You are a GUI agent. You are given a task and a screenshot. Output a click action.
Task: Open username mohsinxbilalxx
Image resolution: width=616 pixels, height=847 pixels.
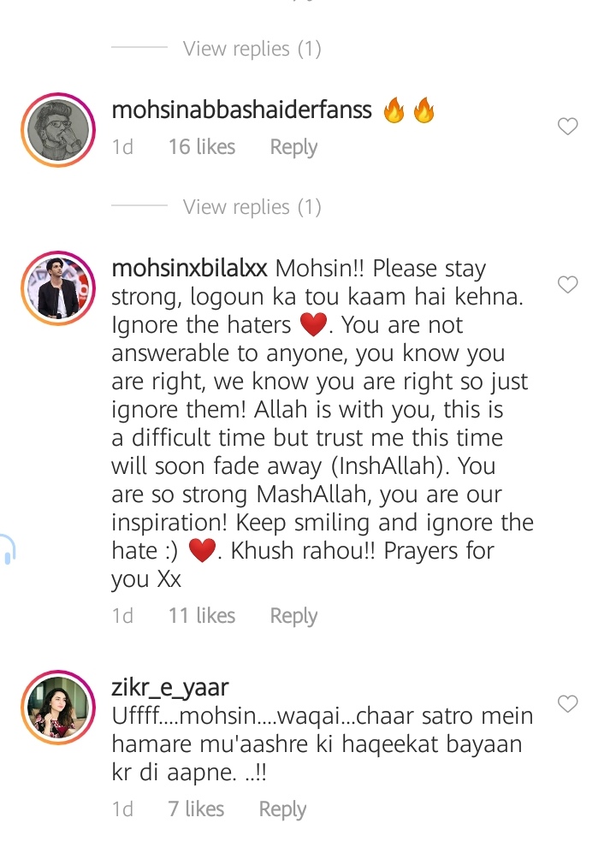tap(189, 268)
